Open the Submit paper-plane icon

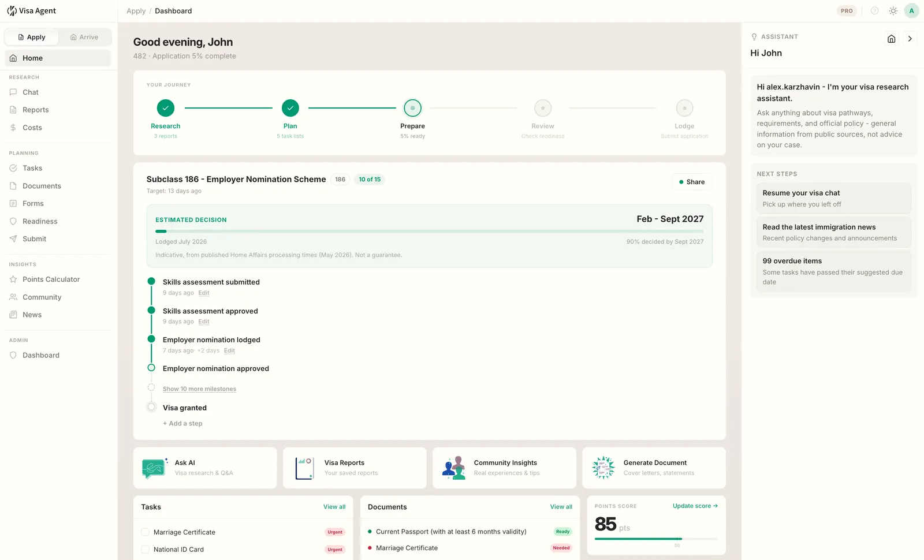pyautogui.click(x=13, y=238)
